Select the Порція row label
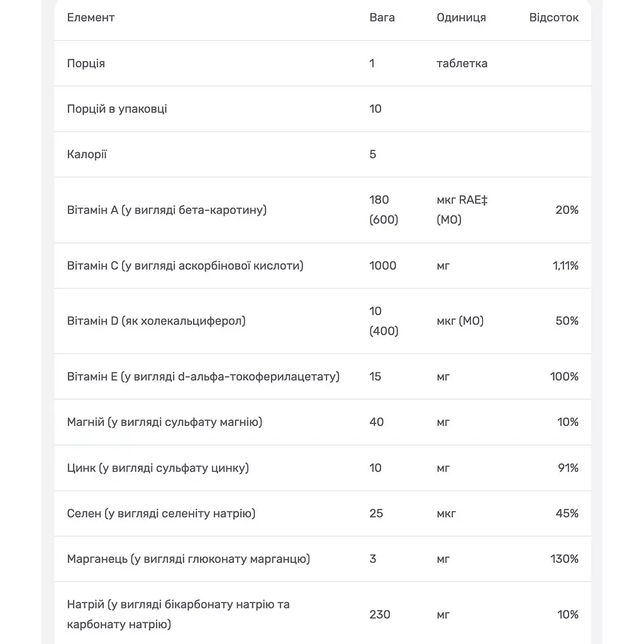Image resolution: width=644 pixels, height=644 pixels. click(x=86, y=64)
